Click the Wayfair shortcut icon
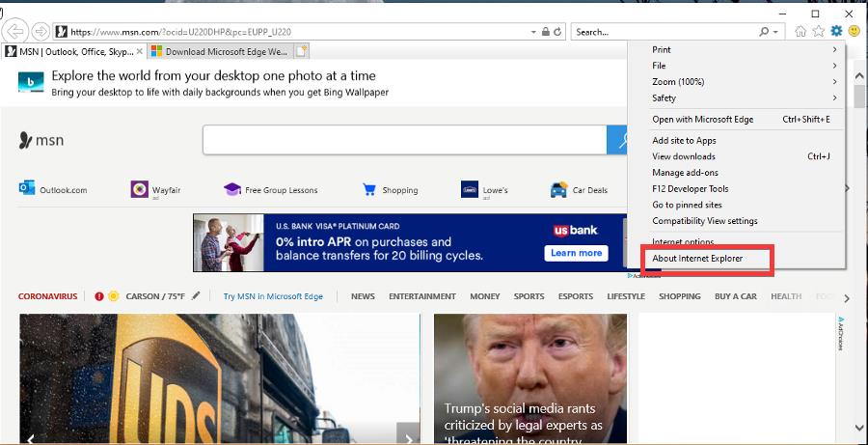868x445 pixels. (x=140, y=189)
